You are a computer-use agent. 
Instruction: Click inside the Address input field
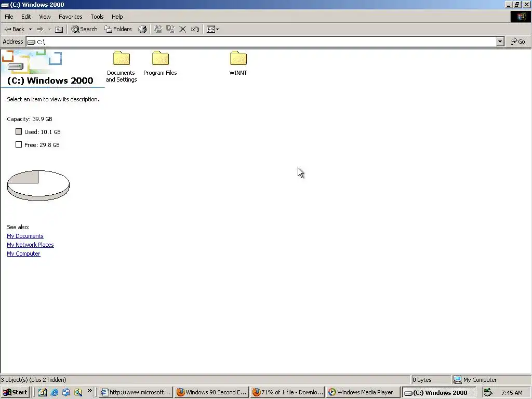(261, 42)
